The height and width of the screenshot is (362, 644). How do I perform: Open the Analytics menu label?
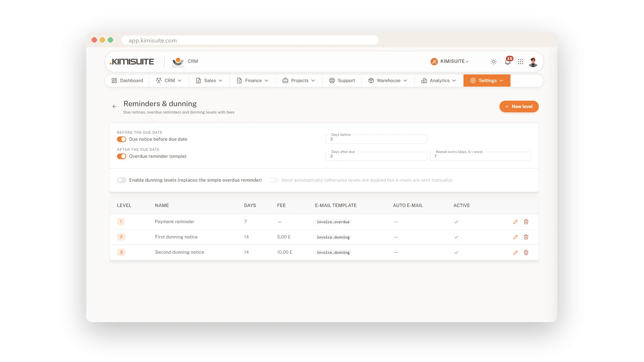tap(439, 80)
